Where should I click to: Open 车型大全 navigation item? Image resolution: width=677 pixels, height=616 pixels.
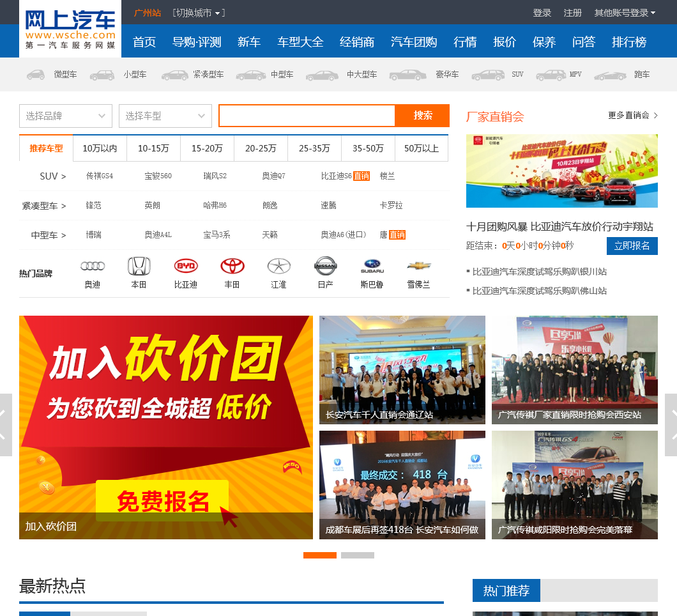pos(301,42)
